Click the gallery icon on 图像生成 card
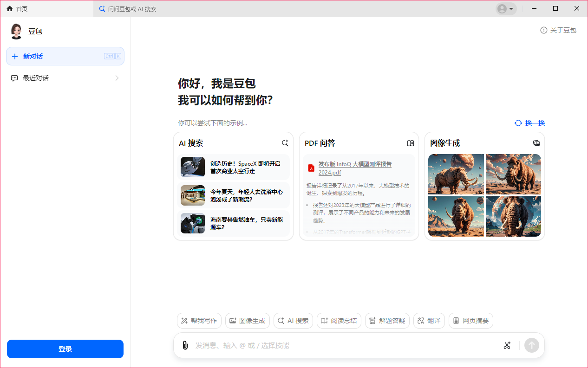This screenshot has height=368, width=588. click(536, 143)
